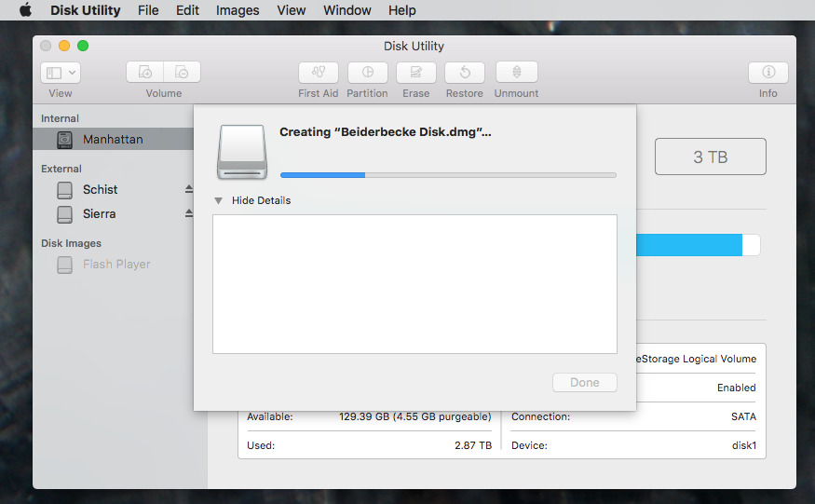Viewport: 815px width, 504px height.
Task: Open the View menu in menu bar
Action: tap(291, 10)
